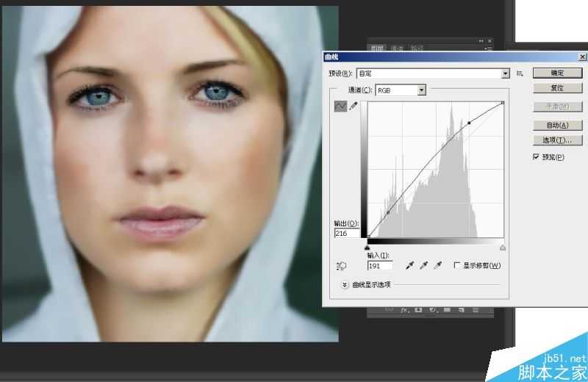This screenshot has height=382, width=588.
Task: Click the 输入 input value field
Action: coord(380,265)
